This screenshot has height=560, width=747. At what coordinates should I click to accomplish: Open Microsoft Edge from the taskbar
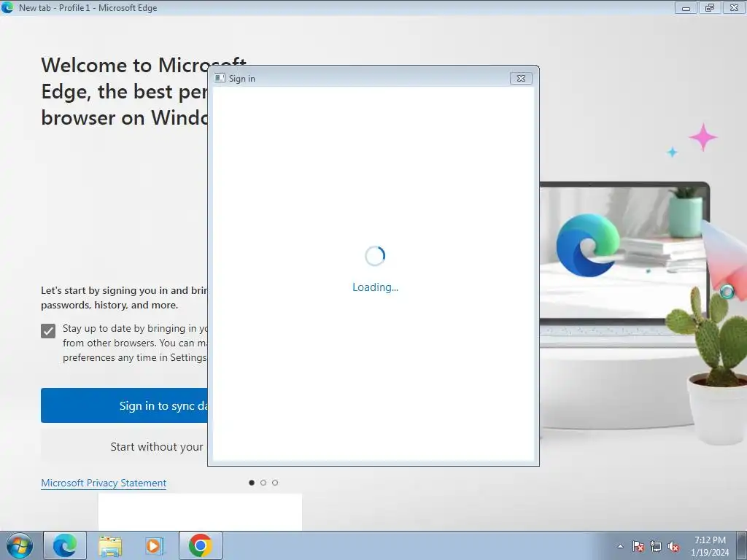(x=65, y=545)
